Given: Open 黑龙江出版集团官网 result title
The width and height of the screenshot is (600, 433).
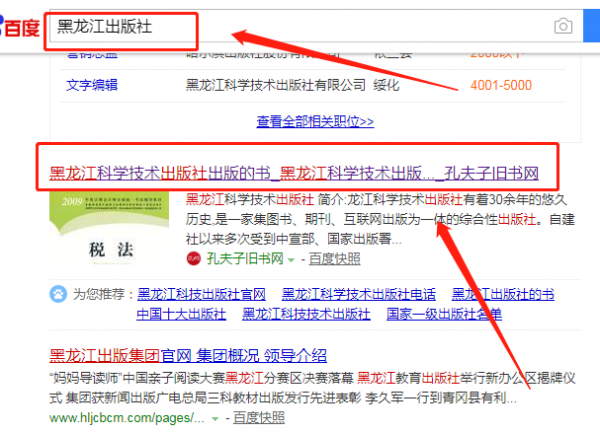Looking at the screenshot, I should coord(188,356).
